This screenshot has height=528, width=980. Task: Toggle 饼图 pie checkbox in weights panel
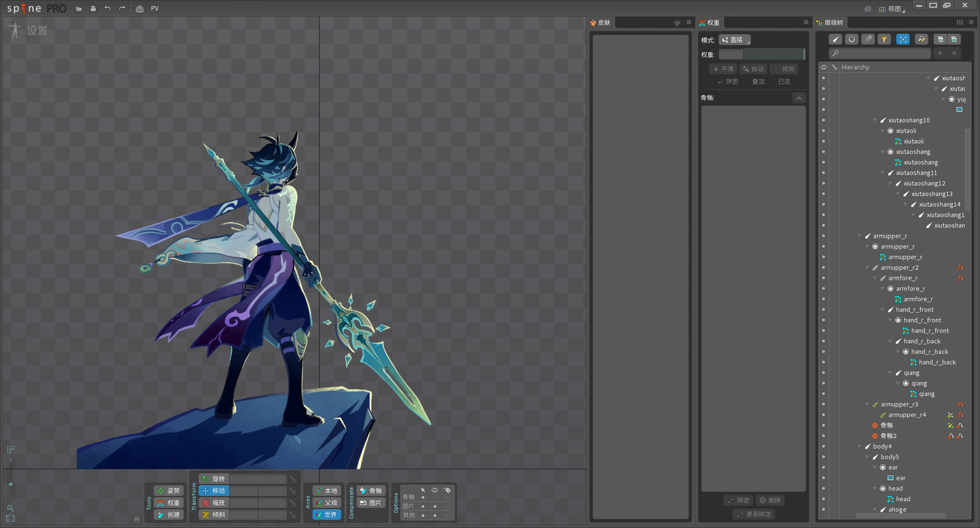(x=720, y=81)
